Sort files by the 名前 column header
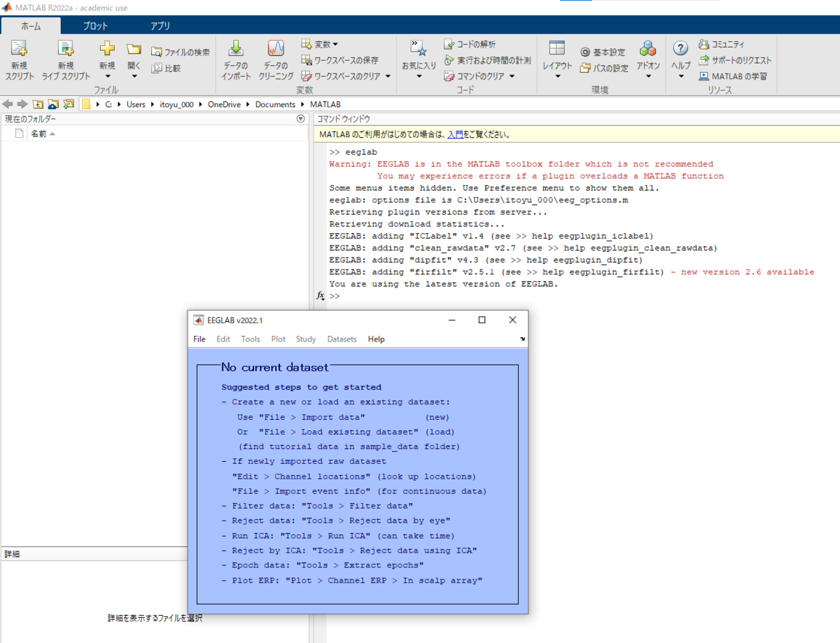840x643 pixels. point(42,134)
